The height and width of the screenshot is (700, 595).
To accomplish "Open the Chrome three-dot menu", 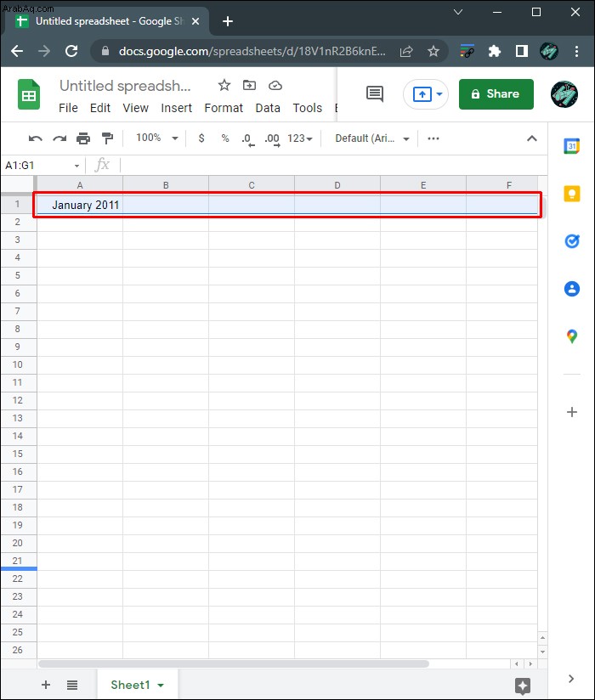I will point(576,51).
